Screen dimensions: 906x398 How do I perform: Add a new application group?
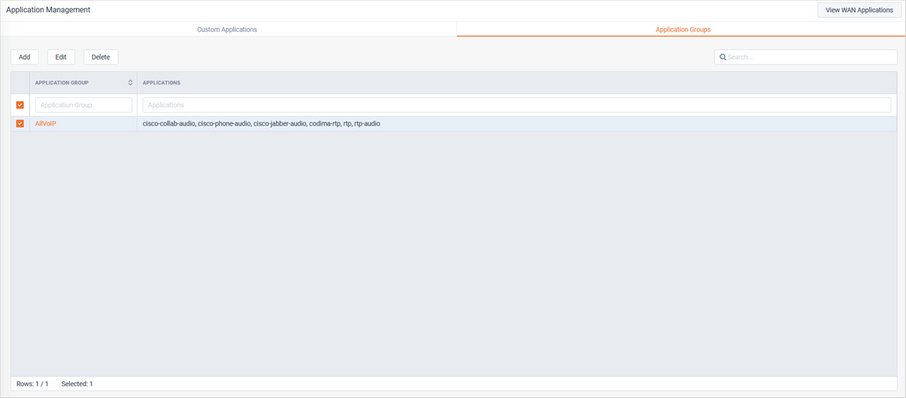click(x=24, y=57)
